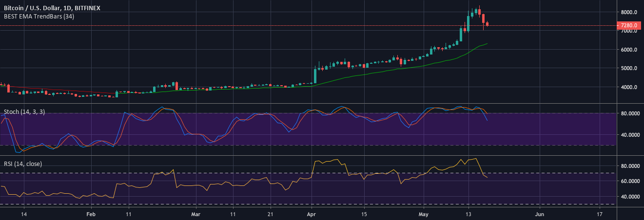Click the 8000.0 price axis label
Image resolution: width=644 pixels, height=220 pixels.
[629, 12]
